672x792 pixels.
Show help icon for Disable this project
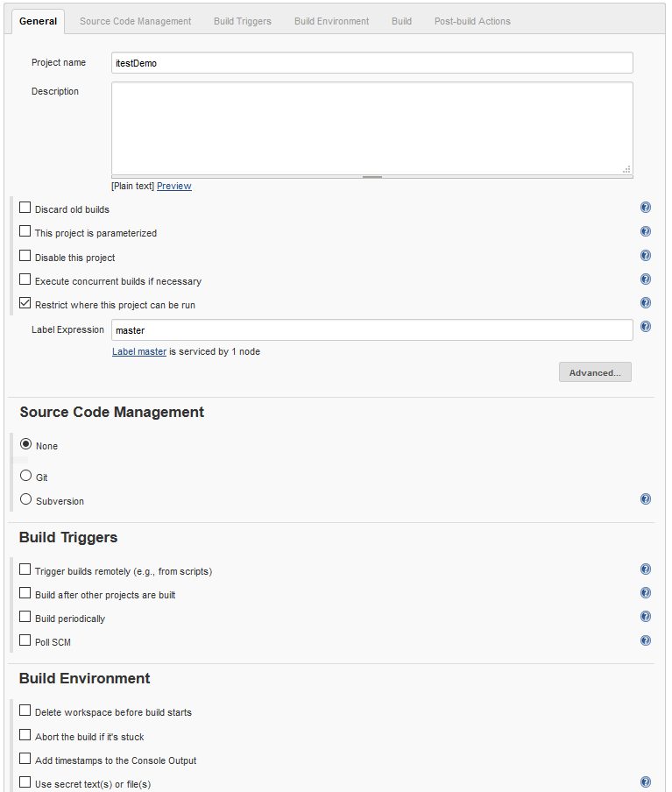(x=645, y=256)
